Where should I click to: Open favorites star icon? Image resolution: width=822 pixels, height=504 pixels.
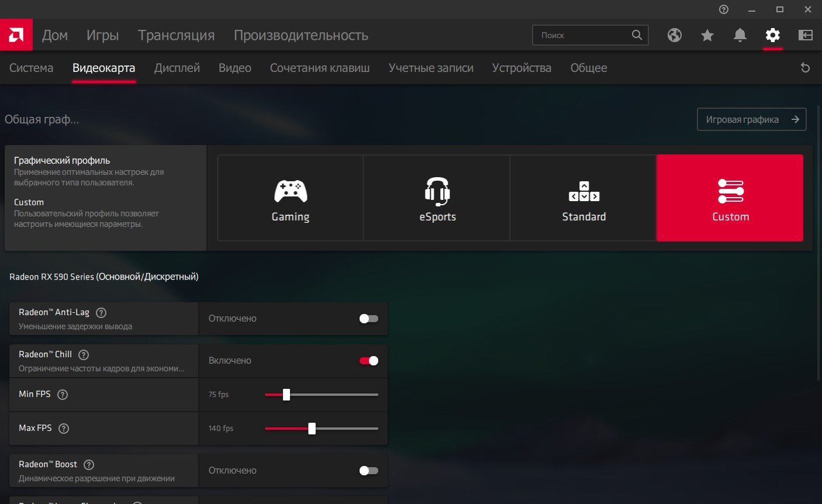click(x=707, y=36)
